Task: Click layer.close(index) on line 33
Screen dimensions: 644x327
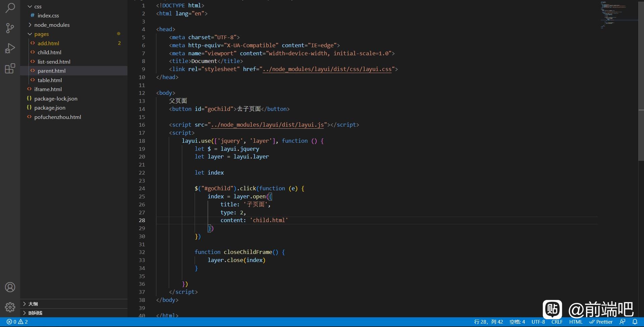Action: pyautogui.click(x=236, y=260)
